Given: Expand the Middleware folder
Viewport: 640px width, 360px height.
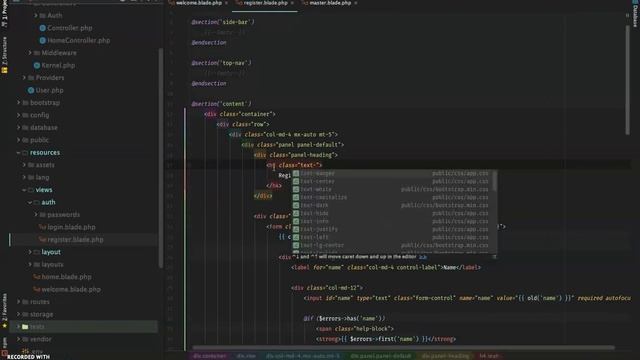Looking at the screenshot, I should coord(30,53).
